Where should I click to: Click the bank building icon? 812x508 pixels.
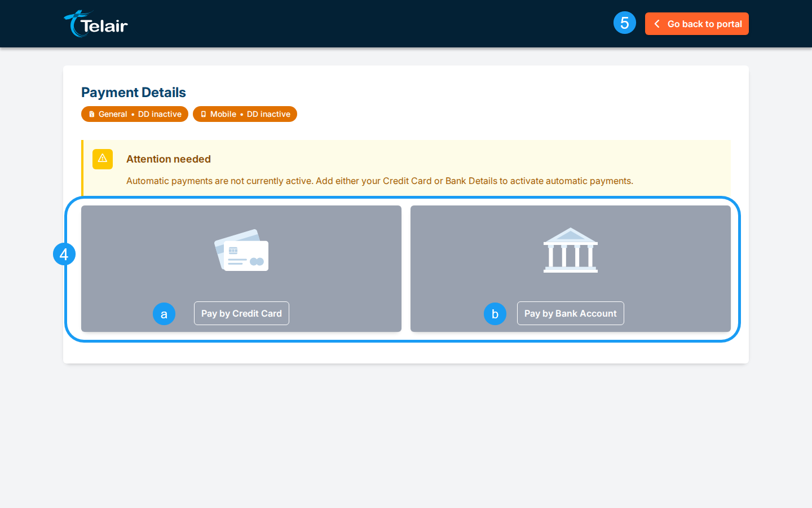tap(571, 250)
